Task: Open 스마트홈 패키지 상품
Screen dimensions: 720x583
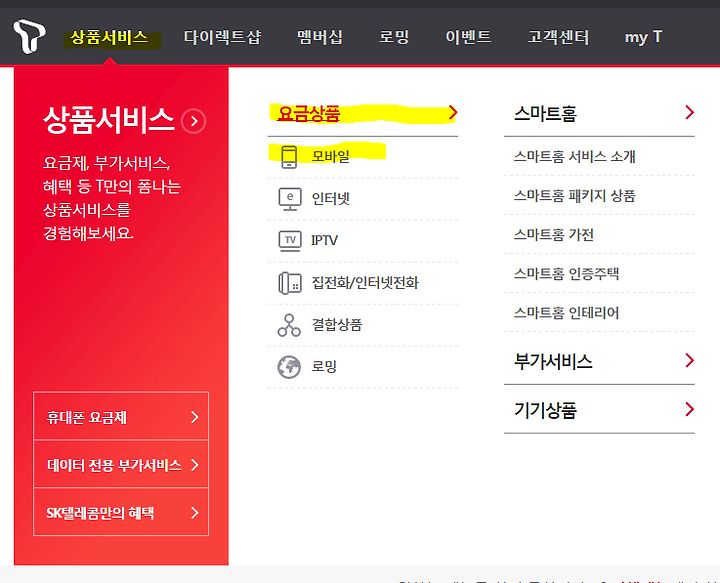Action: (574, 196)
